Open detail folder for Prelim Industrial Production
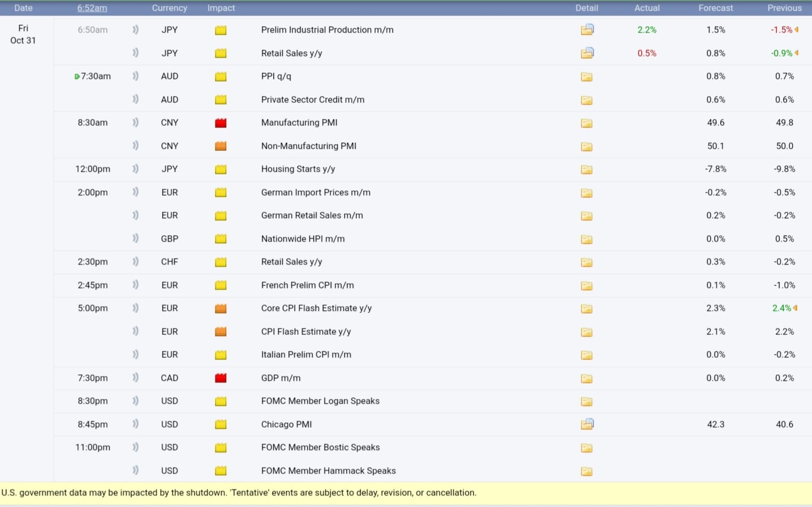Screen dimensions: 812x507 [587, 30]
